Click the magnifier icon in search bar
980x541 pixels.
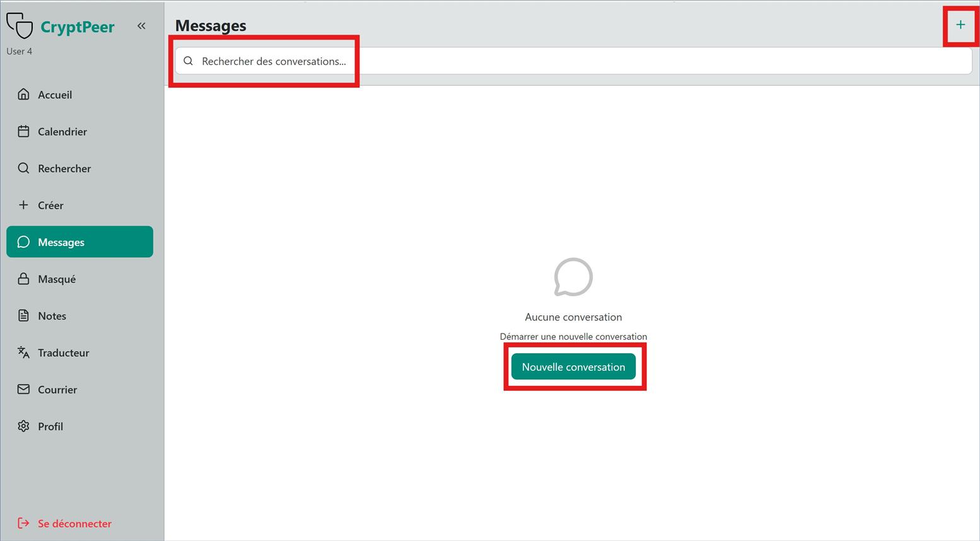[x=188, y=61]
